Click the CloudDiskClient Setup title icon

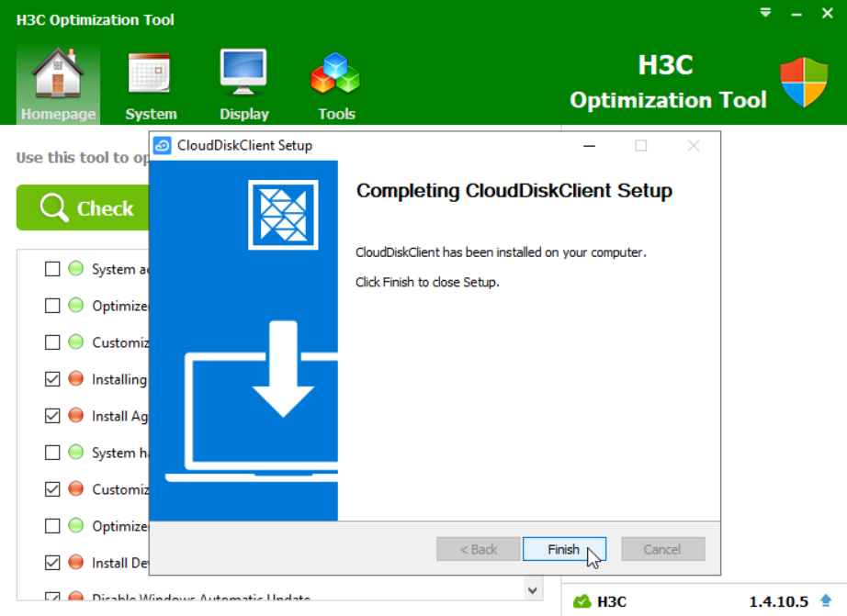coord(162,145)
